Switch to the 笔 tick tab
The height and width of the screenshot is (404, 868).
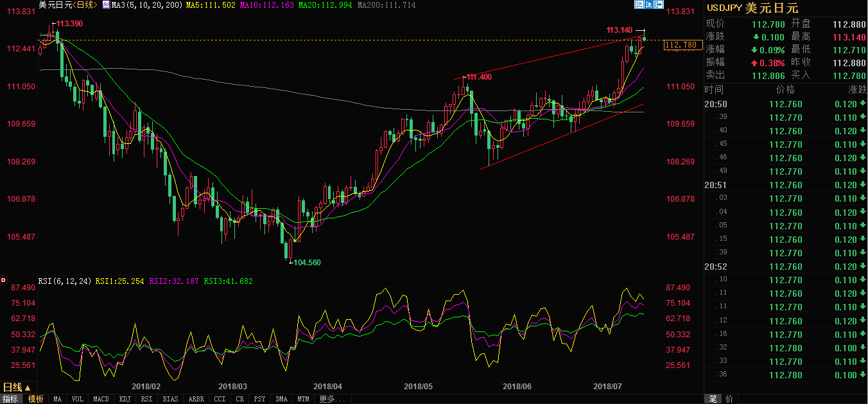point(713,399)
